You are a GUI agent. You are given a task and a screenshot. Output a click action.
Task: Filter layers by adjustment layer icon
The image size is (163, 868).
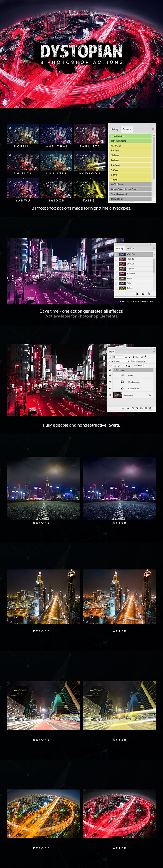tap(130, 357)
